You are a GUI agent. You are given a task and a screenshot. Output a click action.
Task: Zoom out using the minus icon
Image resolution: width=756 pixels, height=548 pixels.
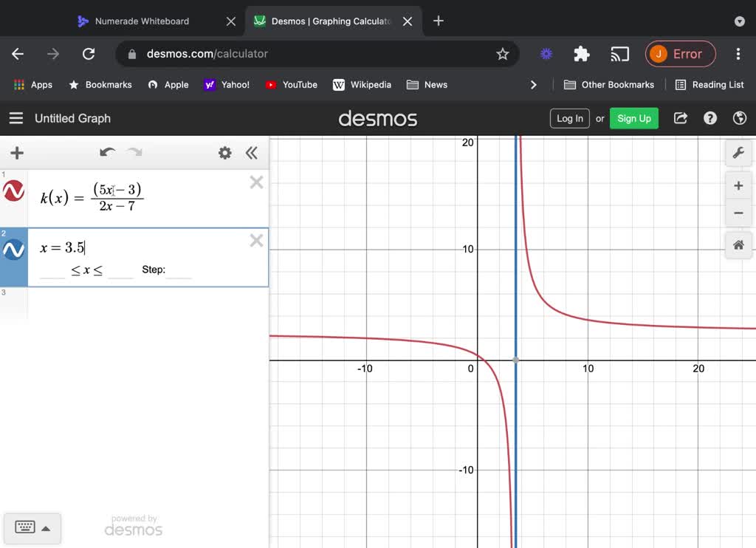tap(738, 213)
